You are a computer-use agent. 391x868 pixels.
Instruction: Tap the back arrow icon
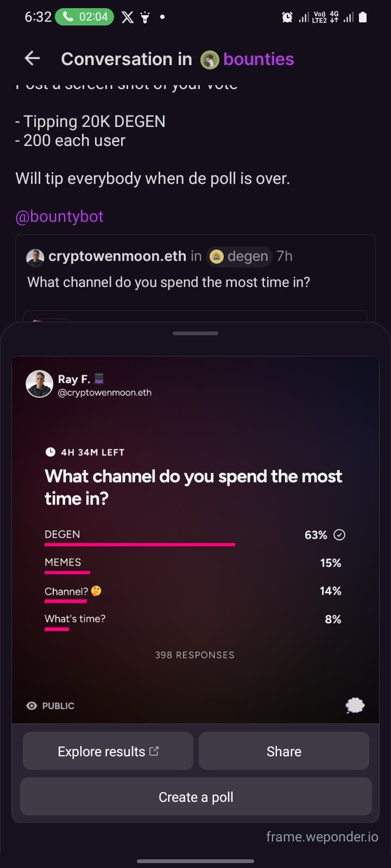(33, 59)
